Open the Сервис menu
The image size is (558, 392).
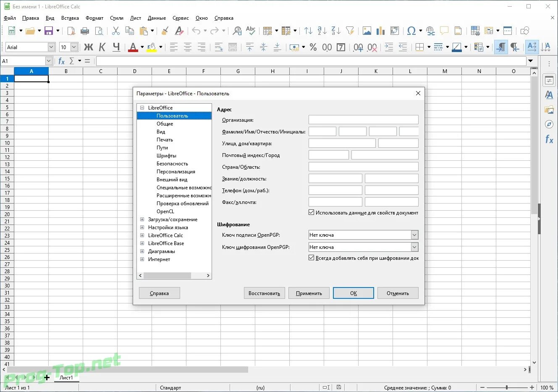click(x=181, y=18)
